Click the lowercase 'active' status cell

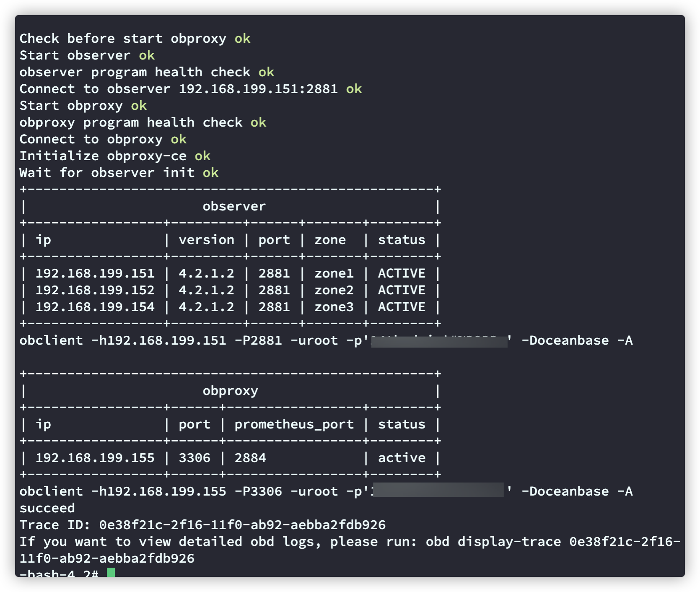pos(402,458)
